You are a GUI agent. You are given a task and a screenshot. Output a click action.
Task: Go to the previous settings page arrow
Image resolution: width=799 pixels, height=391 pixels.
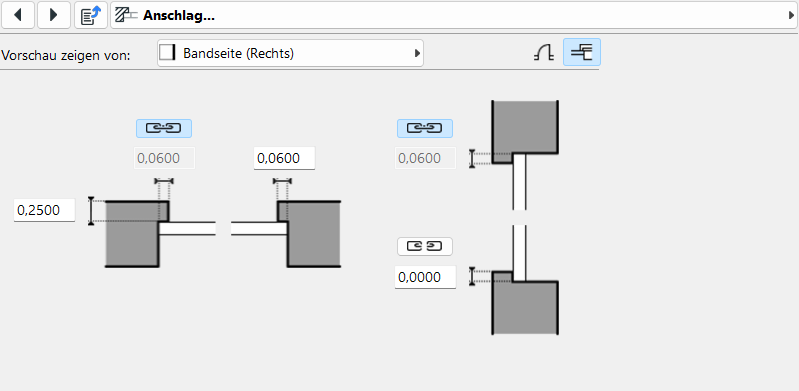click(x=18, y=15)
